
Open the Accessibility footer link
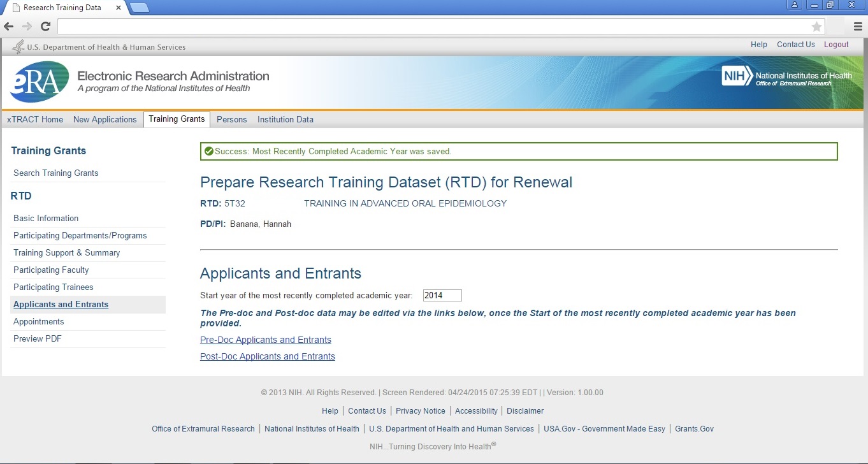(x=476, y=411)
